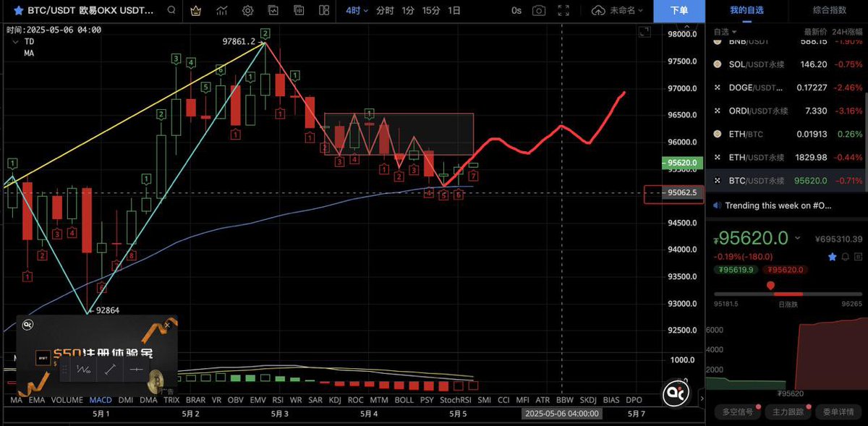This screenshot has height=426, width=868.
Task: Click the favorite star beside BTC/USDT title
Action: coord(17,11)
